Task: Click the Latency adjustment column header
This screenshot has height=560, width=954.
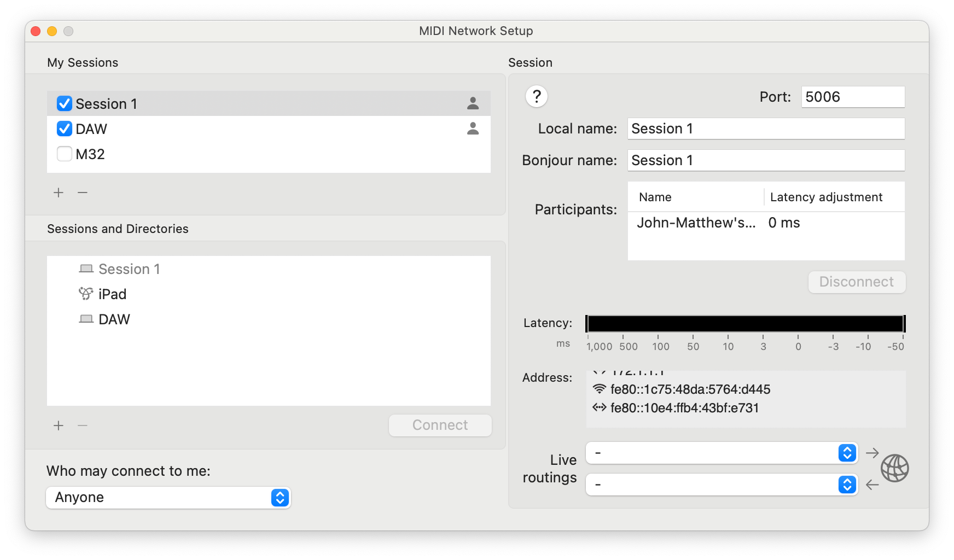Action: pos(834,197)
